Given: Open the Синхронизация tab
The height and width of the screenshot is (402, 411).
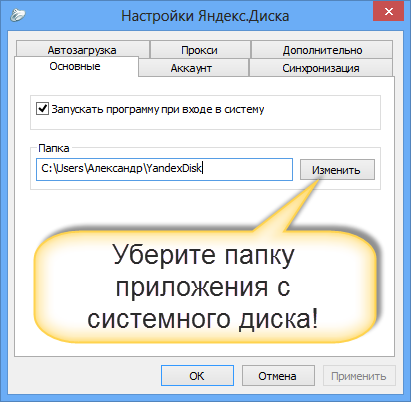Looking at the screenshot, I should click(x=321, y=68).
